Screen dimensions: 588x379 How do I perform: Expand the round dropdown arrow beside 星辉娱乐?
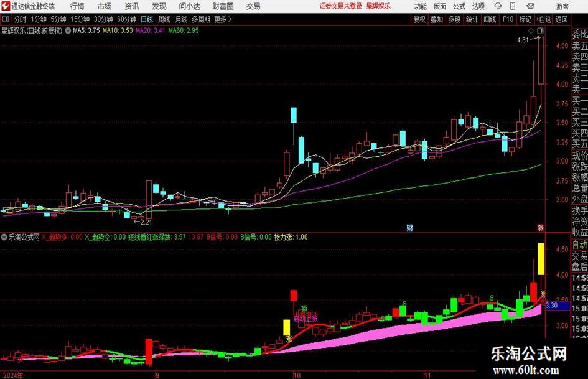coord(68,30)
